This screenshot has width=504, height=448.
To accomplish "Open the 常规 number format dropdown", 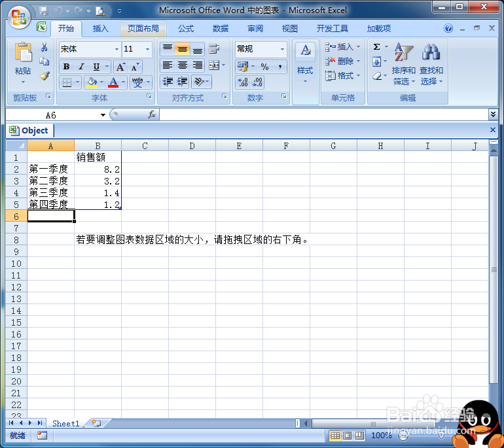I will click(282, 49).
